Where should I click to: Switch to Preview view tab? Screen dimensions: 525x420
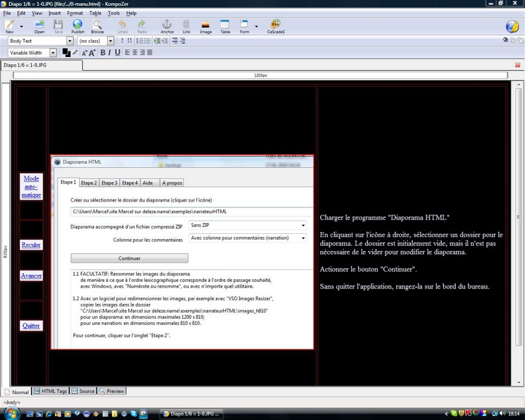112,391
